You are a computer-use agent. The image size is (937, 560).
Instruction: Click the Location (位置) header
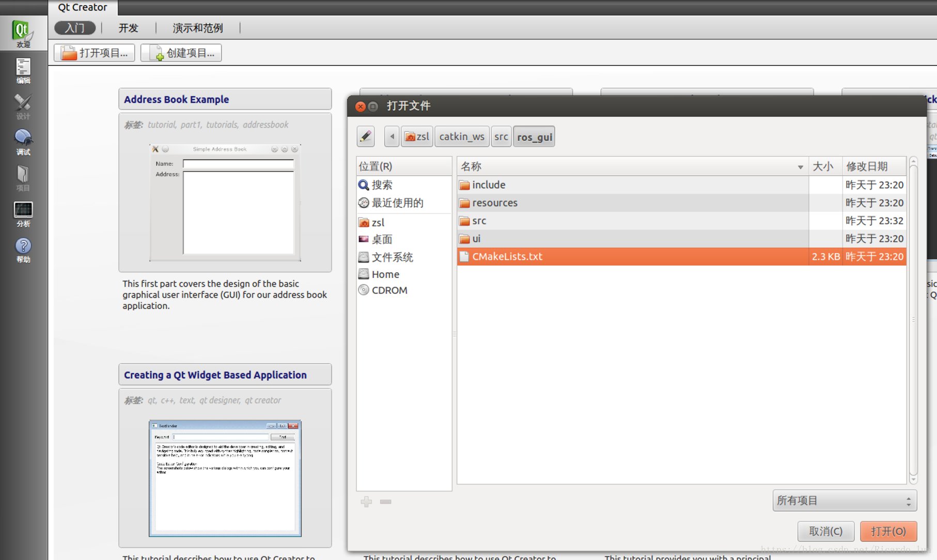[x=404, y=166]
